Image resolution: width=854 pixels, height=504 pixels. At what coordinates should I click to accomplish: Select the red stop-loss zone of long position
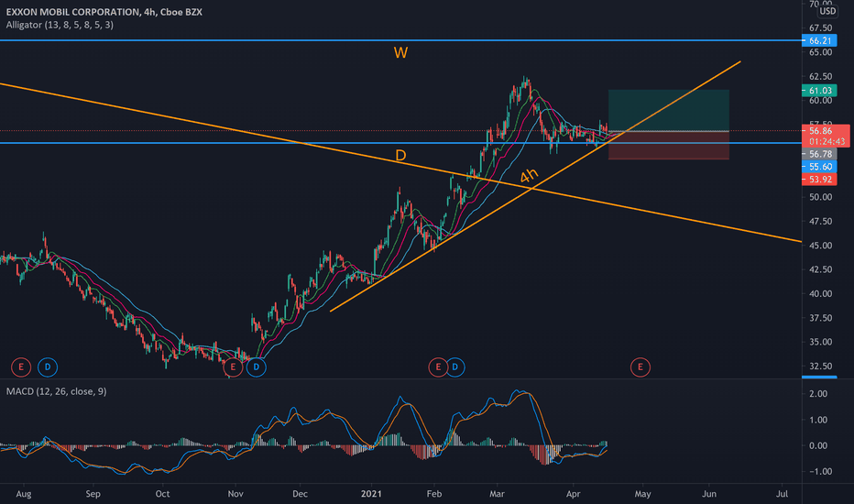(668, 146)
